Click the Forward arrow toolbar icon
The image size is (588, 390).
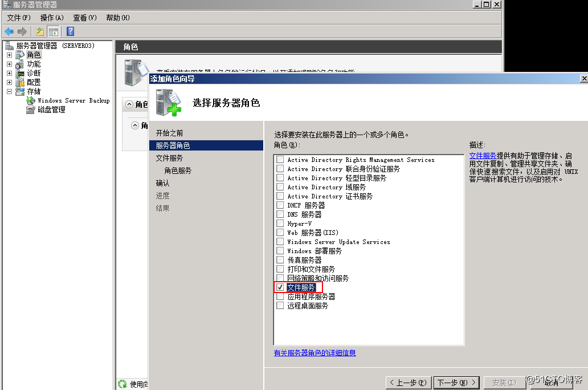click(22, 31)
